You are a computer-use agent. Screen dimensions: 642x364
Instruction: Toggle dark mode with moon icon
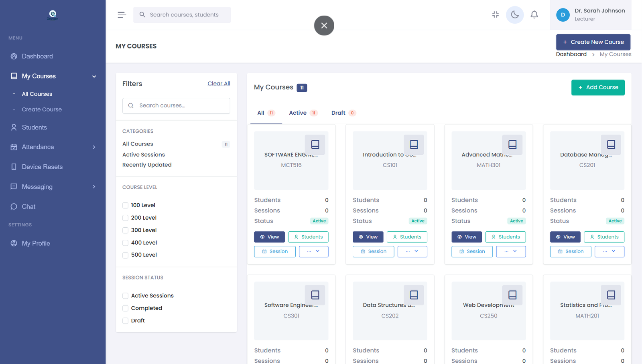[515, 15]
